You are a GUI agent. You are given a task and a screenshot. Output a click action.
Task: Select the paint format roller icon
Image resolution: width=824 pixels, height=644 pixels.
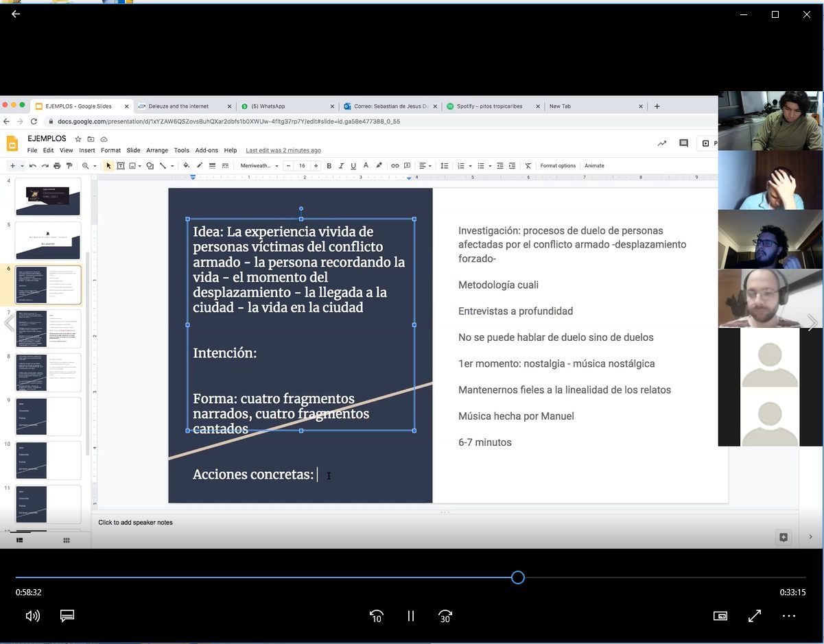(x=69, y=166)
